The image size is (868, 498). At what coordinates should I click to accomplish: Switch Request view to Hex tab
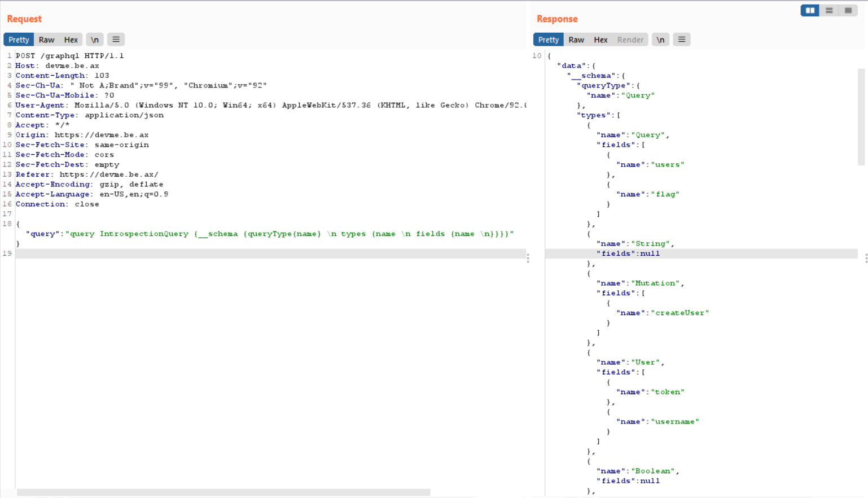tap(71, 40)
